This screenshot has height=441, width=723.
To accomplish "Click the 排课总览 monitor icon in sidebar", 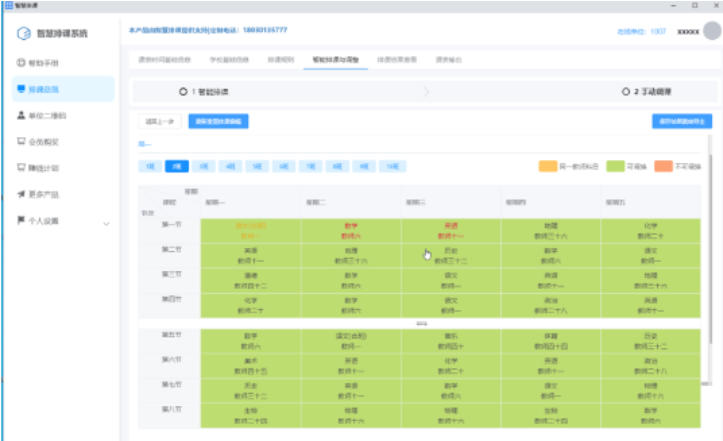I will (x=21, y=89).
